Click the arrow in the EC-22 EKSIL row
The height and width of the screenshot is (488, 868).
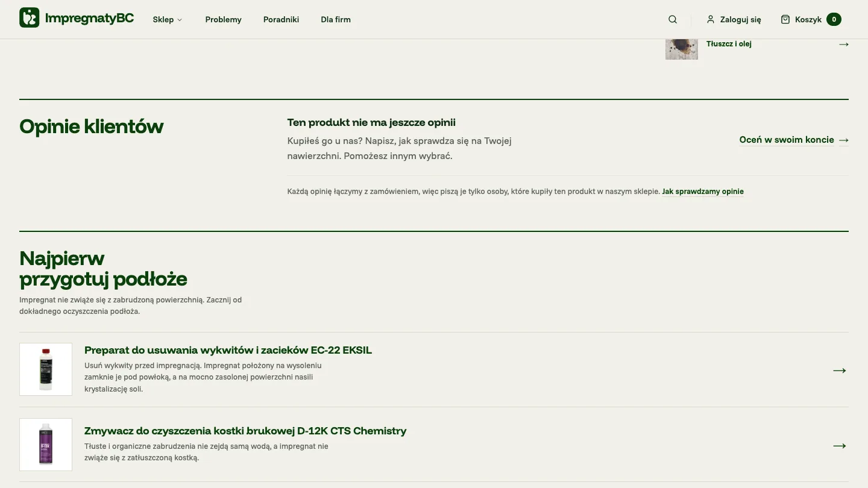[x=840, y=371]
